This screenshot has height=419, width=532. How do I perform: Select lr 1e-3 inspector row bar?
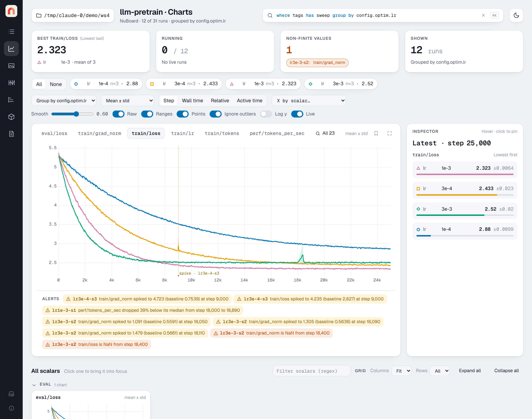coord(465,170)
